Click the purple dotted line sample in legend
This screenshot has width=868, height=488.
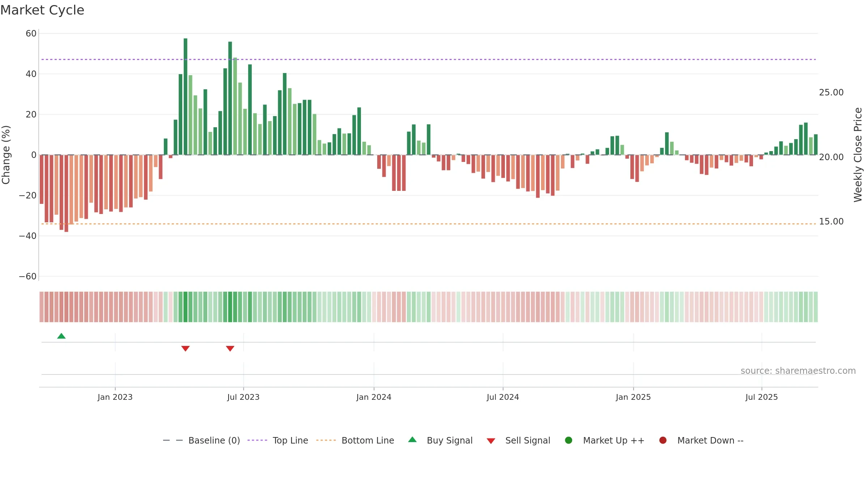[x=257, y=440]
